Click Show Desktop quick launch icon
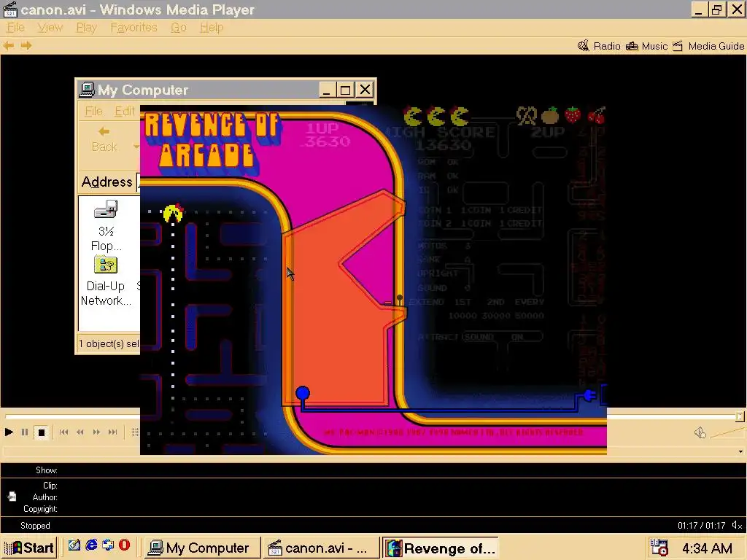Image resolution: width=747 pixels, height=560 pixels. pyautogui.click(x=74, y=545)
